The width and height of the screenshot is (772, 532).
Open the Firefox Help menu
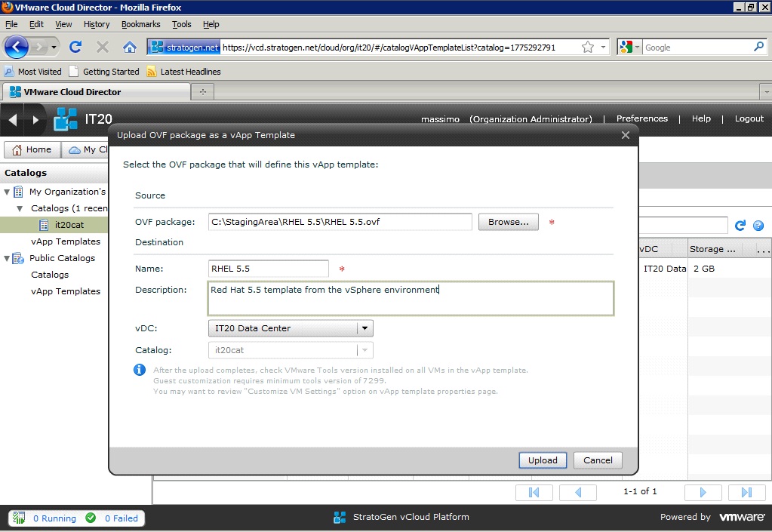click(211, 24)
